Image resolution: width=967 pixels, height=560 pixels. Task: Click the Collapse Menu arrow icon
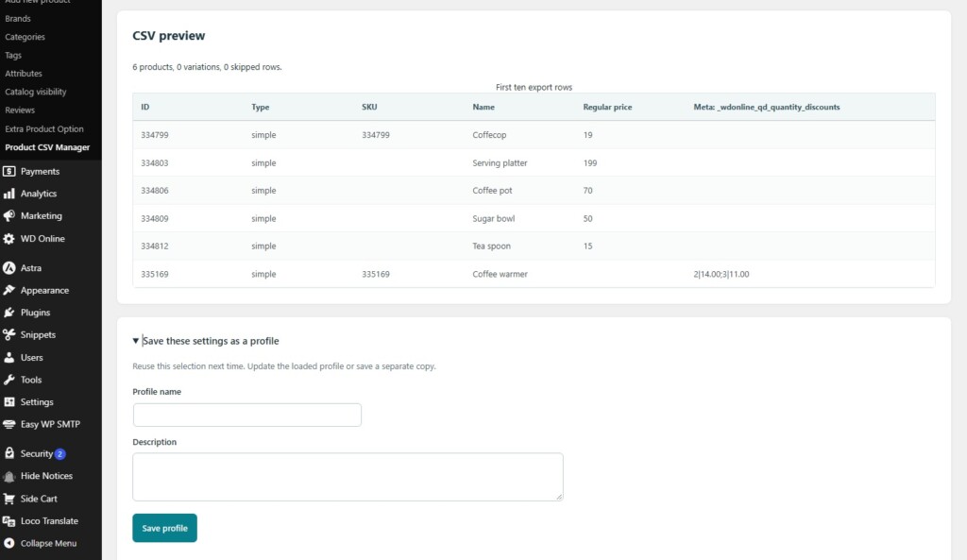click(8, 543)
